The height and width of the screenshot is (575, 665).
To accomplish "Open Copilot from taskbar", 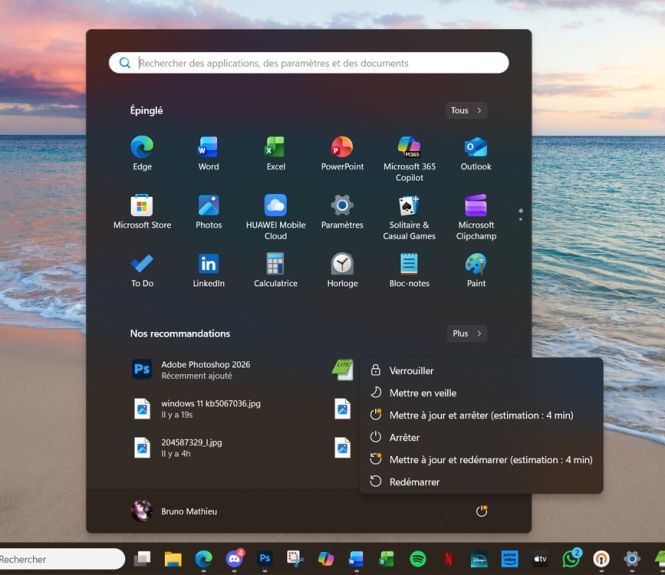I will [x=326, y=559].
